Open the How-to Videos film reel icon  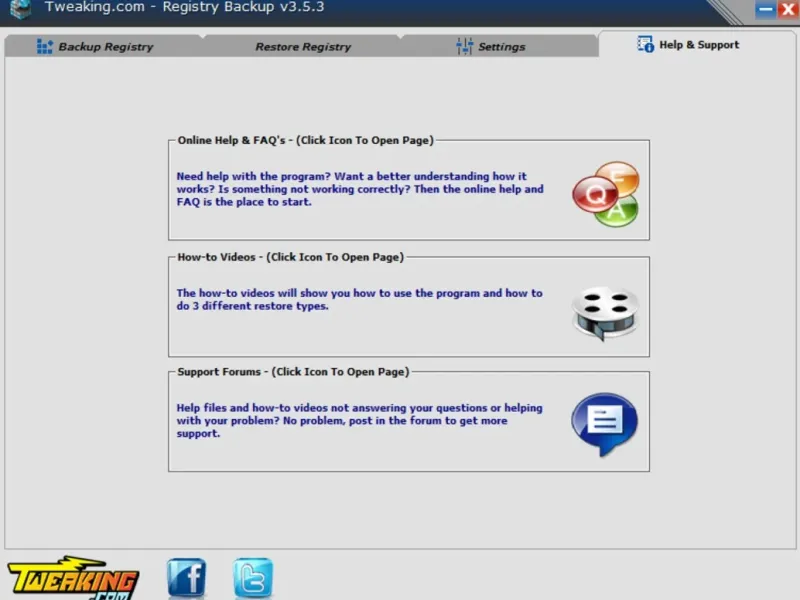pyautogui.click(x=605, y=313)
